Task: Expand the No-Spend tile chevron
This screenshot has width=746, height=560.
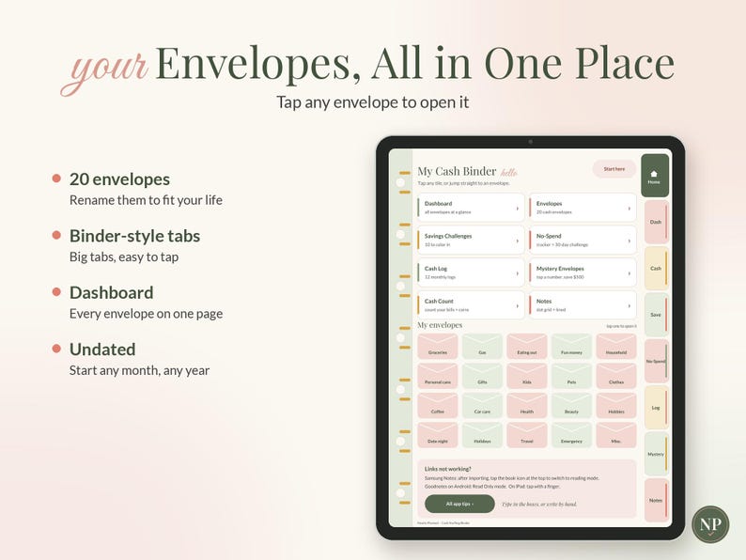Action: pos(629,241)
